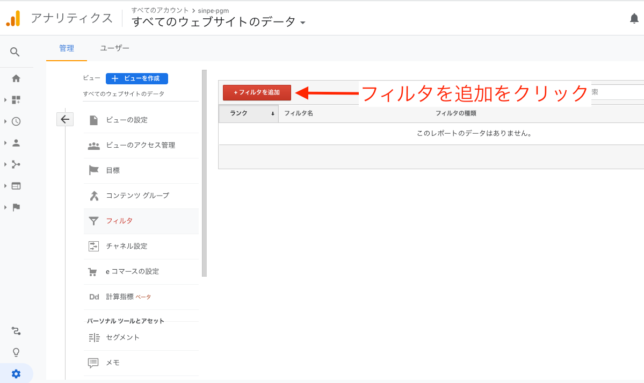Open the Realtime clock icon

click(x=16, y=122)
